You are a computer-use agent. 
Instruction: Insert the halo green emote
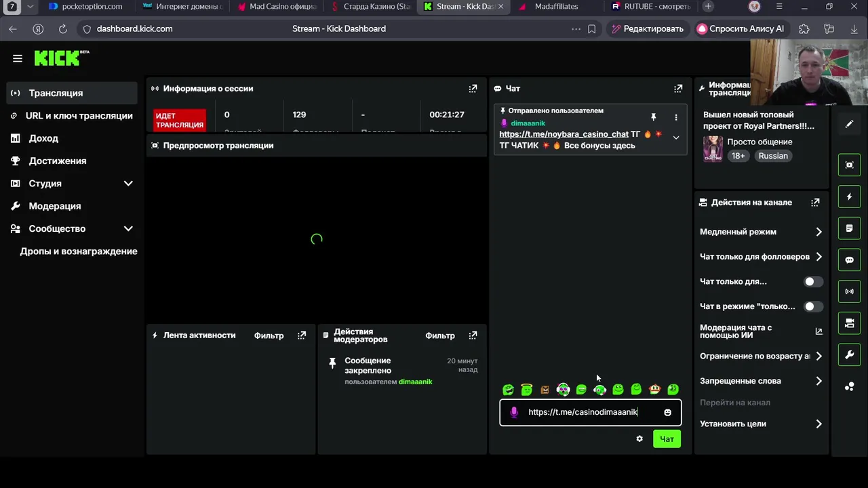(x=526, y=389)
